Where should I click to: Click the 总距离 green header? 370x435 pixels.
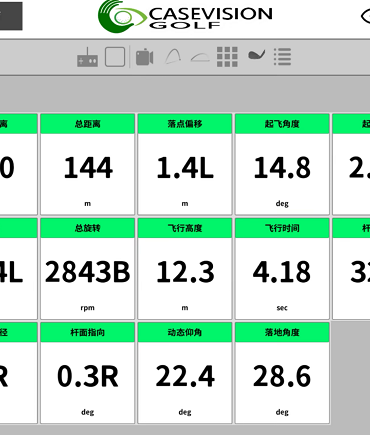88,124
